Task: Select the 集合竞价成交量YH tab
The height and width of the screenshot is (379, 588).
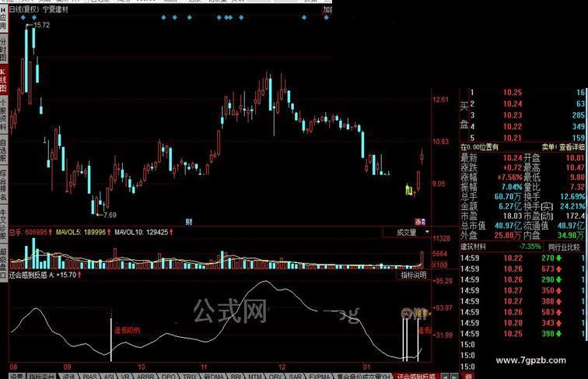Action: click(363, 376)
